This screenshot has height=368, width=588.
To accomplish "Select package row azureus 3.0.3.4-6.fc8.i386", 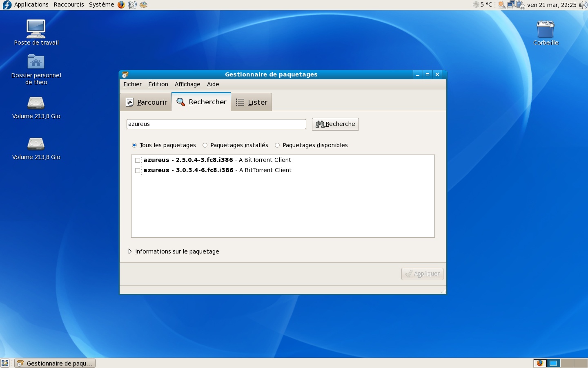I will tap(283, 170).
